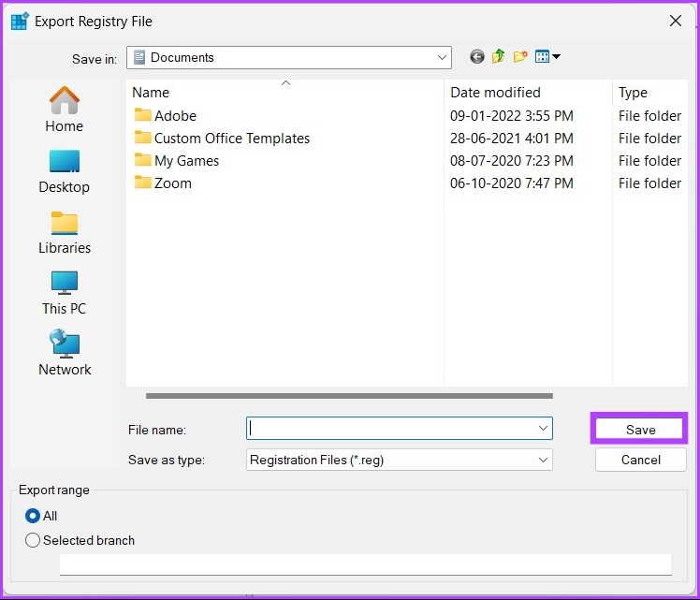
Task: Click the Up One Level folder icon
Action: [x=498, y=56]
